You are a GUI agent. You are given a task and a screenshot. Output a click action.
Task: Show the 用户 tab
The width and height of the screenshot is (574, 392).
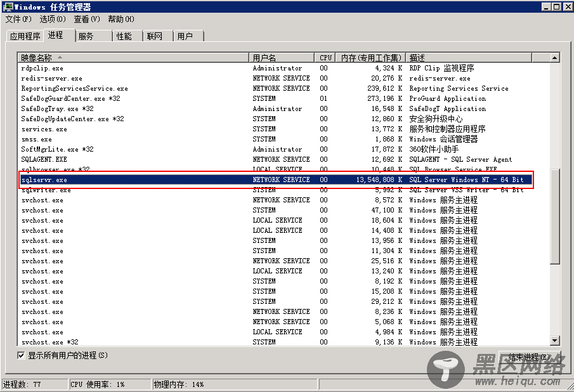pyautogui.click(x=188, y=36)
